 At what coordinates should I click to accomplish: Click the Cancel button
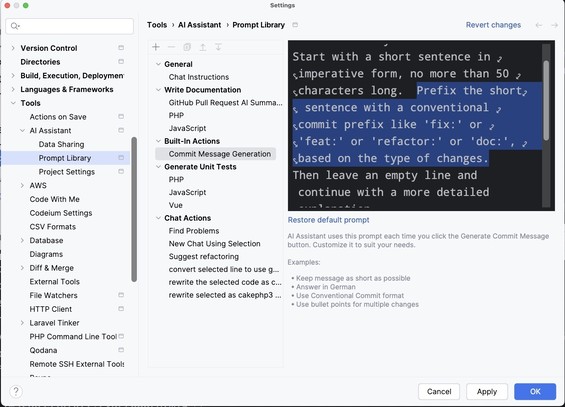(x=439, y=392)
